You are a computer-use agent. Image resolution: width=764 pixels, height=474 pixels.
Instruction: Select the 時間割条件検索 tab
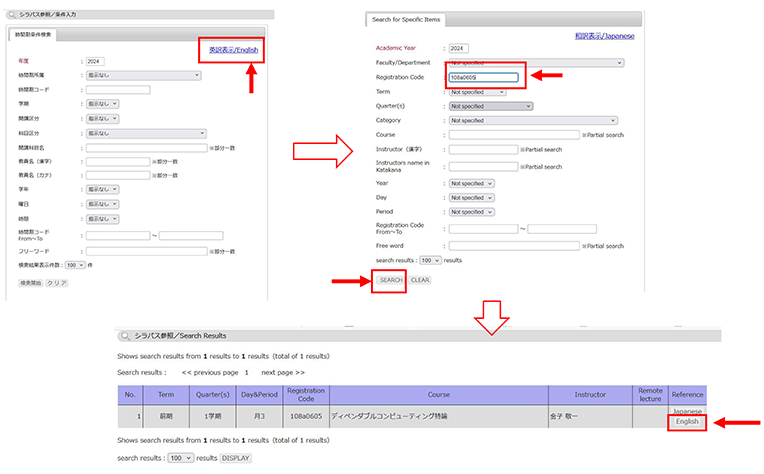pyautogui.click(x=36, y=35)
